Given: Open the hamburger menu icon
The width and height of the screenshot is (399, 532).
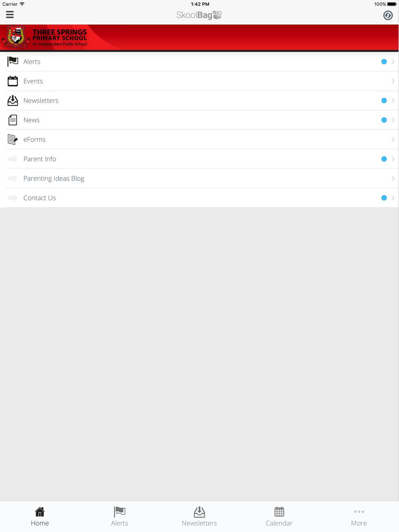Looking at the screenshot, I should pyautogui.click(x=10, y=15).
